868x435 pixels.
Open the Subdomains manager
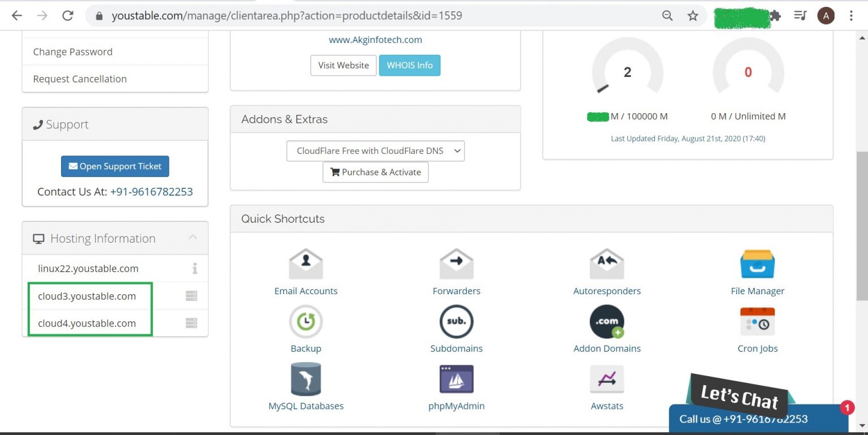456,329
